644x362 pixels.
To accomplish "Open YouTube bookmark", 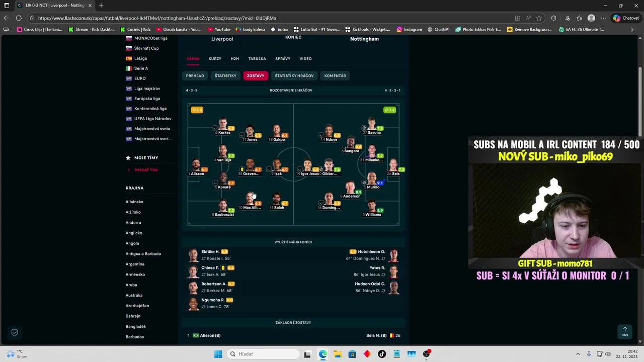I will click(219, 30).
